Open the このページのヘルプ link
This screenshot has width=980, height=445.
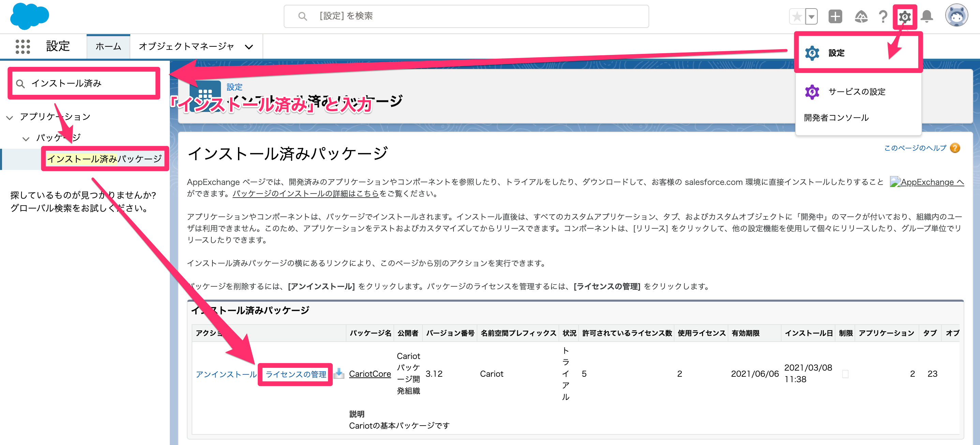(915, 148)
